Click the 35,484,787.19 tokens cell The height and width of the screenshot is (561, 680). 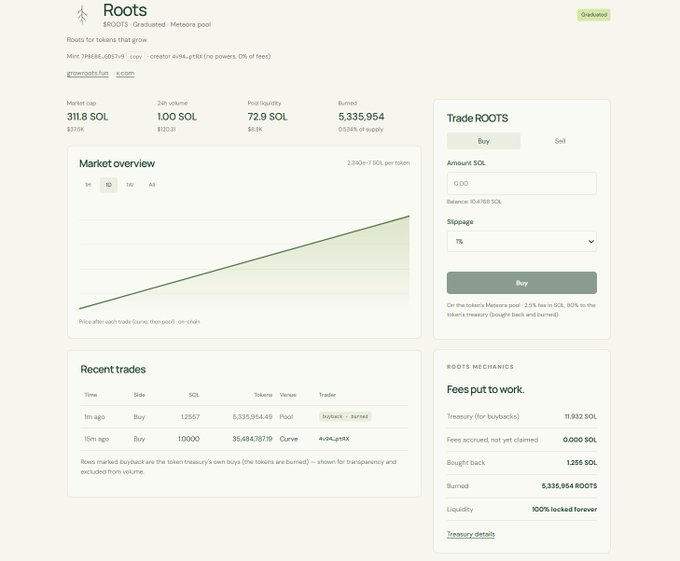tap(252, 439)
